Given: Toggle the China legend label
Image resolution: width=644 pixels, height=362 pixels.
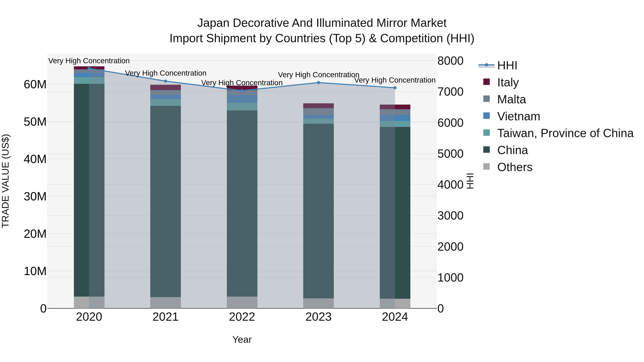Looking at the screenshot, I should pyautogui.click(x=513, y=150).
